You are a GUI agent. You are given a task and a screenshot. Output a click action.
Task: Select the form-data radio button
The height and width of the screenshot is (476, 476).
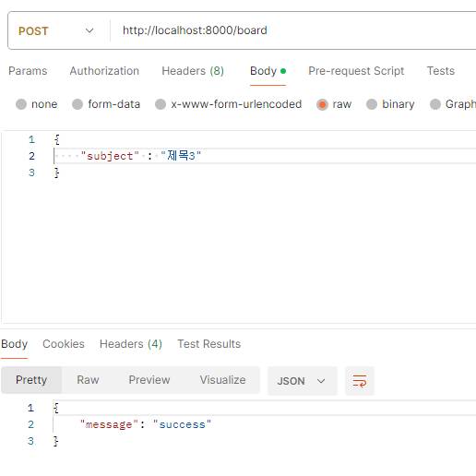(x=77, y=104)
